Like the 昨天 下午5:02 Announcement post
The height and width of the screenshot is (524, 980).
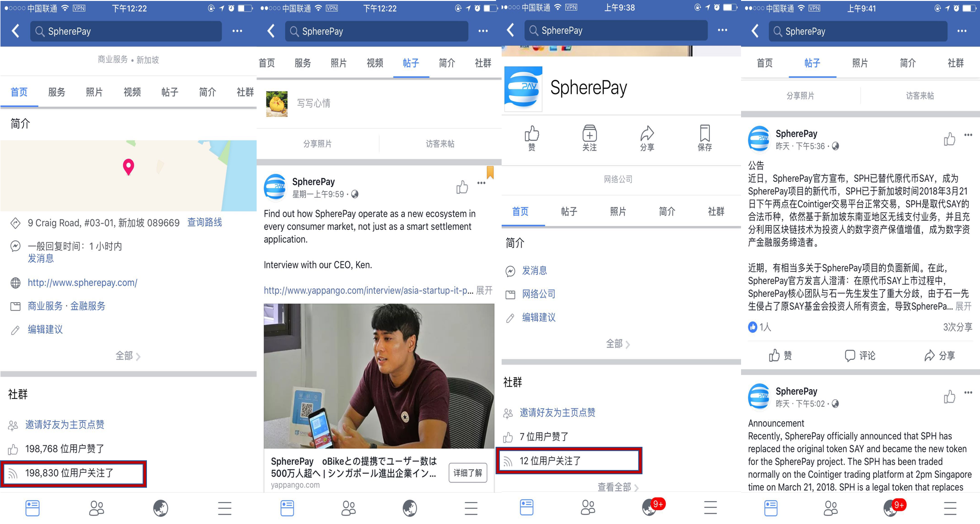point(949,397)
